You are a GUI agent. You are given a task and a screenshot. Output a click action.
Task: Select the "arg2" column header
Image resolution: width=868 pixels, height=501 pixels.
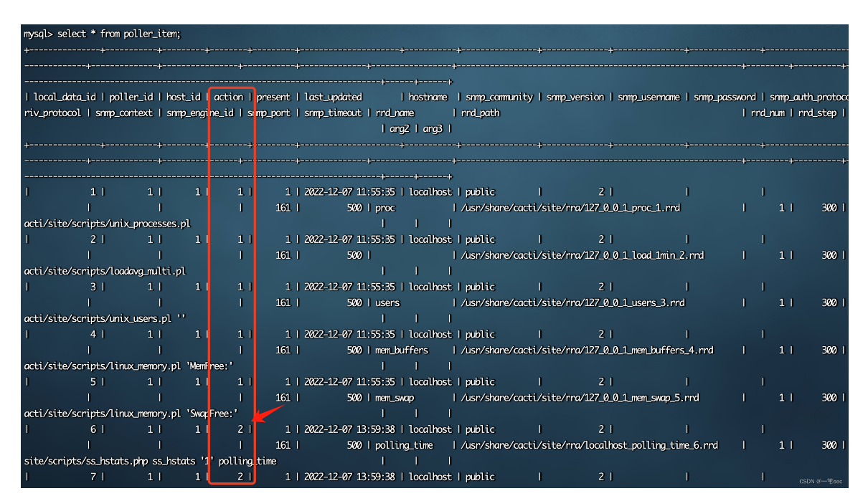pyautogui.click(x=399, y=128)
